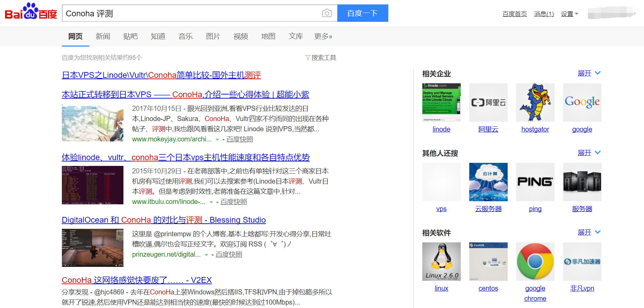Image resolution: width=644 pixels, height=308 pixels.
Task: Open the Google logo thumbnail
Action: (x=582, y=102)
